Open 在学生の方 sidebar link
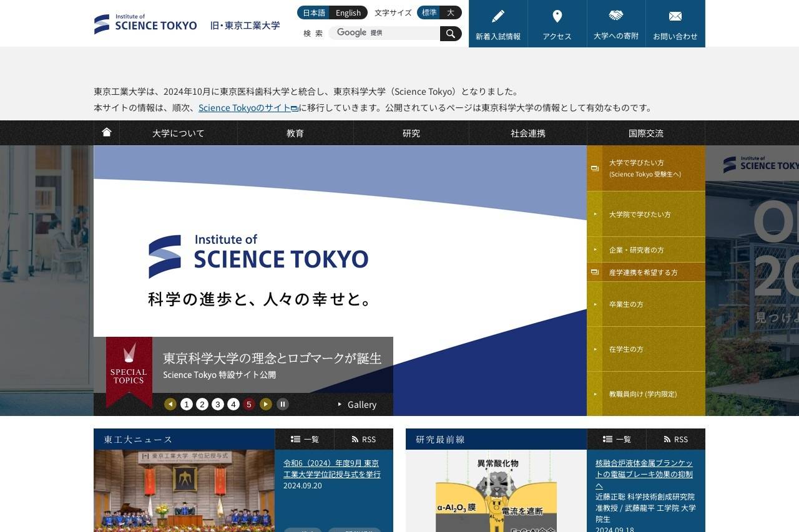Screen dimensions: 799x532 [x=646, y=349]
